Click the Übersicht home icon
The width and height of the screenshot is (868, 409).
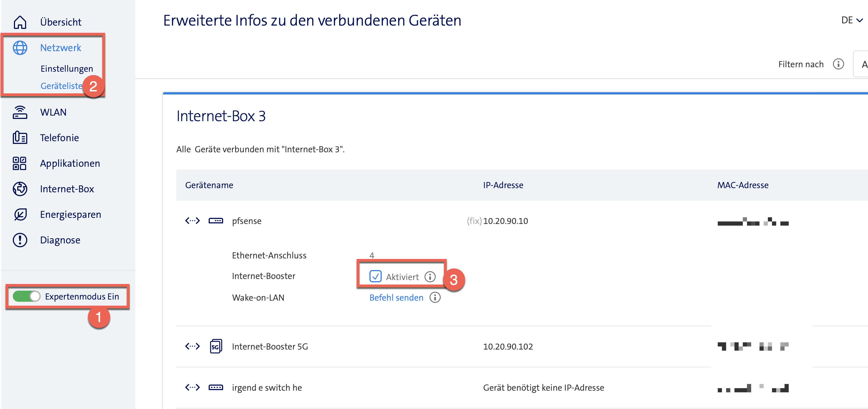pos(20,22)
